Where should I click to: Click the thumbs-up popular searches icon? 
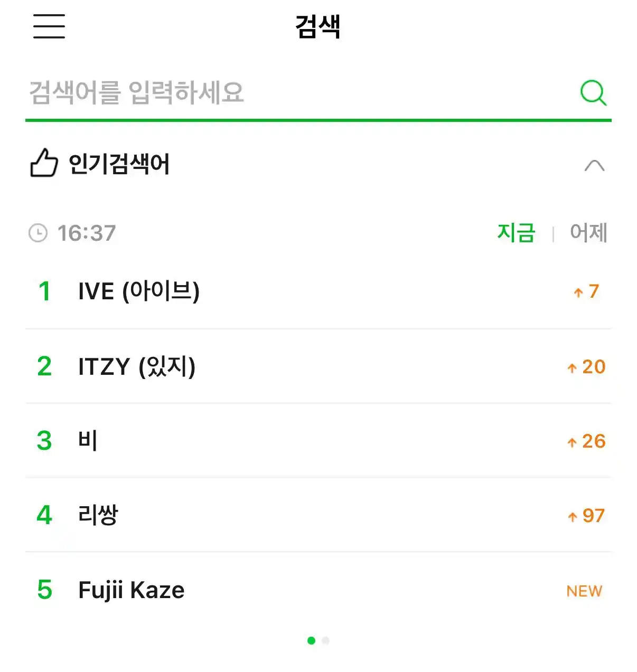click(44, 163)
